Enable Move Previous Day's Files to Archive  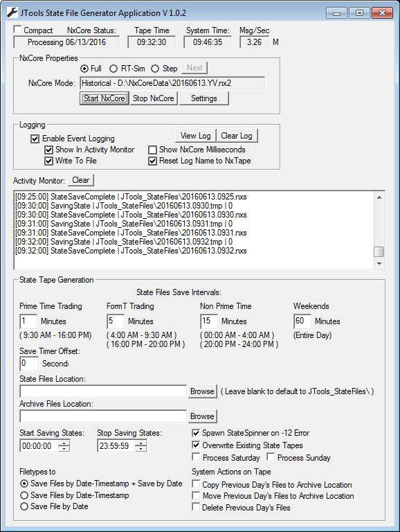(196, 496)
